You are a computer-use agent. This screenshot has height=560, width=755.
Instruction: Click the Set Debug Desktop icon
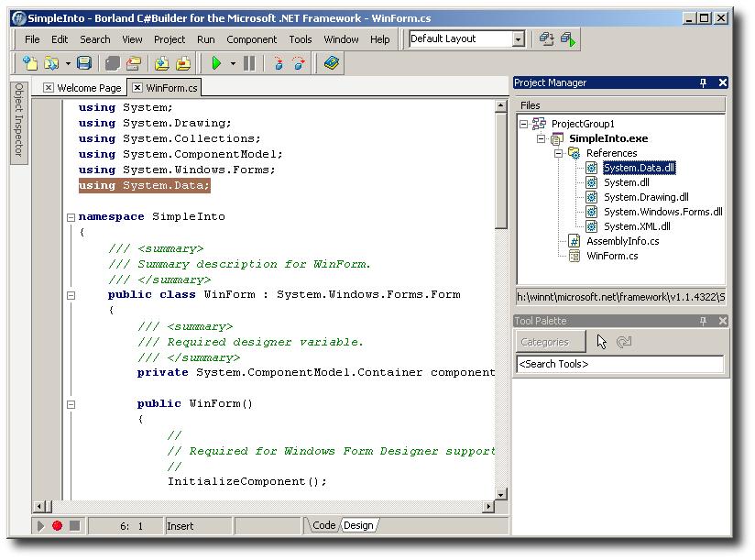tap(568, 39)
